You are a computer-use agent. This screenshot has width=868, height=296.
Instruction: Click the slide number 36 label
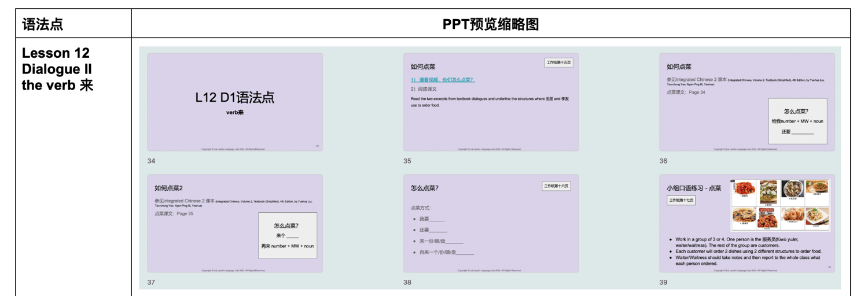[x=663, y=161]
